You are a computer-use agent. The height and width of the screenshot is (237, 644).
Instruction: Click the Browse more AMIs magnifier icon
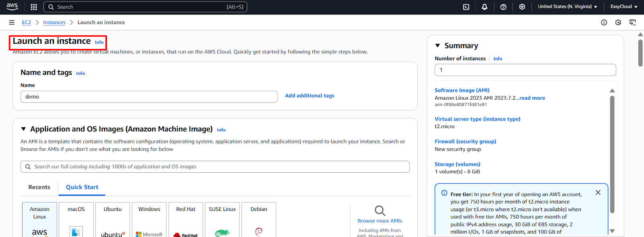pos(380,210)
